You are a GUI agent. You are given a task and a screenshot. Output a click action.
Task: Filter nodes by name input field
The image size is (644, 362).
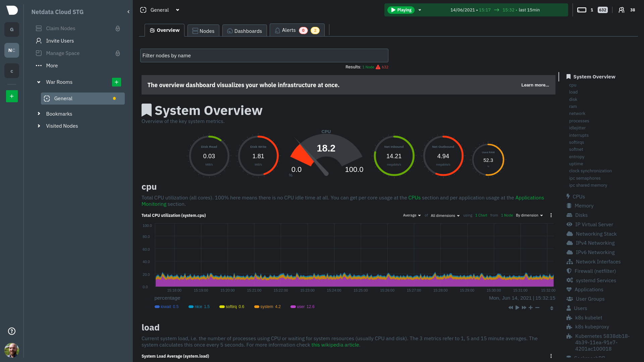point(265,55)
